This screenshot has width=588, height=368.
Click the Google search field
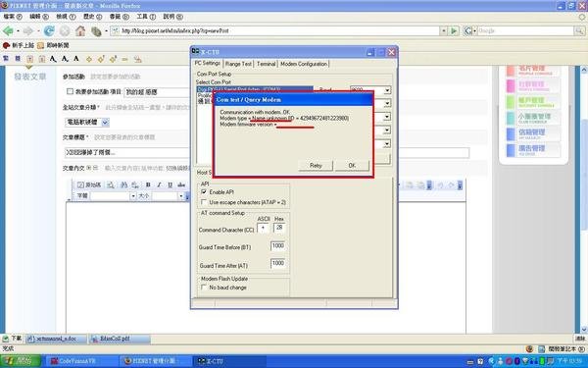pos(525,30)
